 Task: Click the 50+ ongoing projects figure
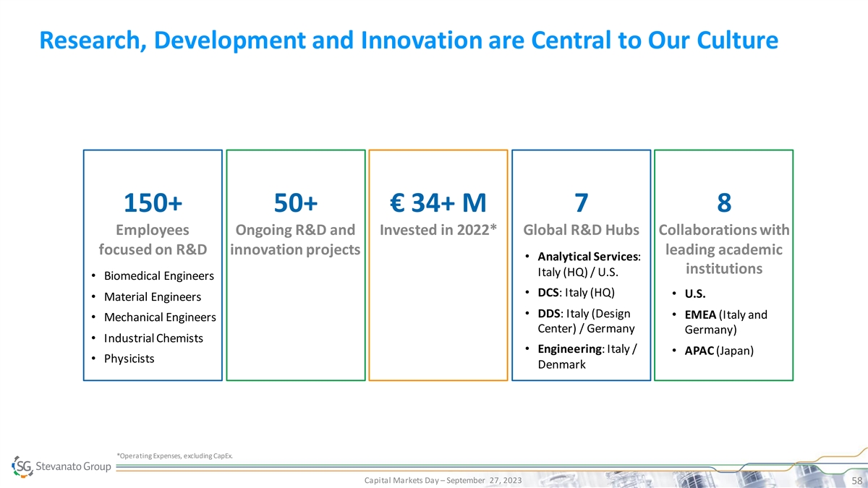click(x=295, y=204)
